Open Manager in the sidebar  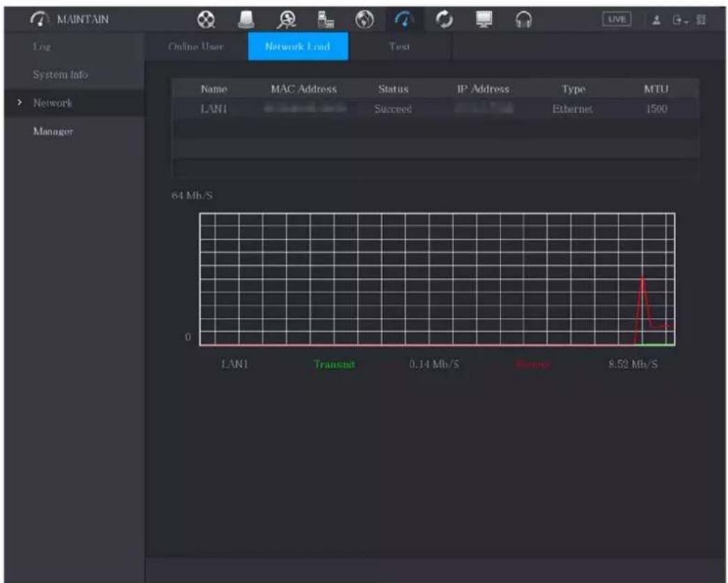[53, 132]
